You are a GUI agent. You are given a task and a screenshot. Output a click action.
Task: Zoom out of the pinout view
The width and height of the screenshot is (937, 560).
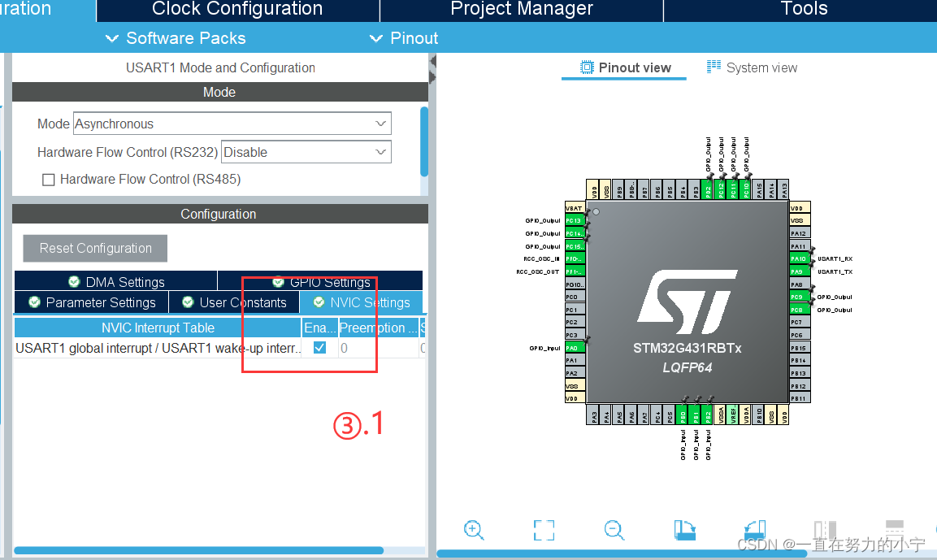[614, 529]
